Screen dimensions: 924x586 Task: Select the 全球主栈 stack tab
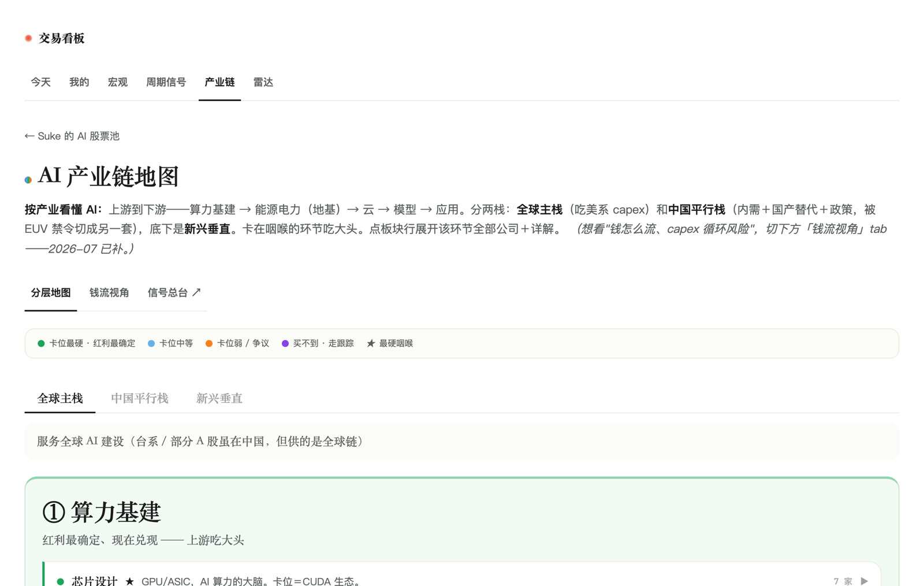pos(60,398)
